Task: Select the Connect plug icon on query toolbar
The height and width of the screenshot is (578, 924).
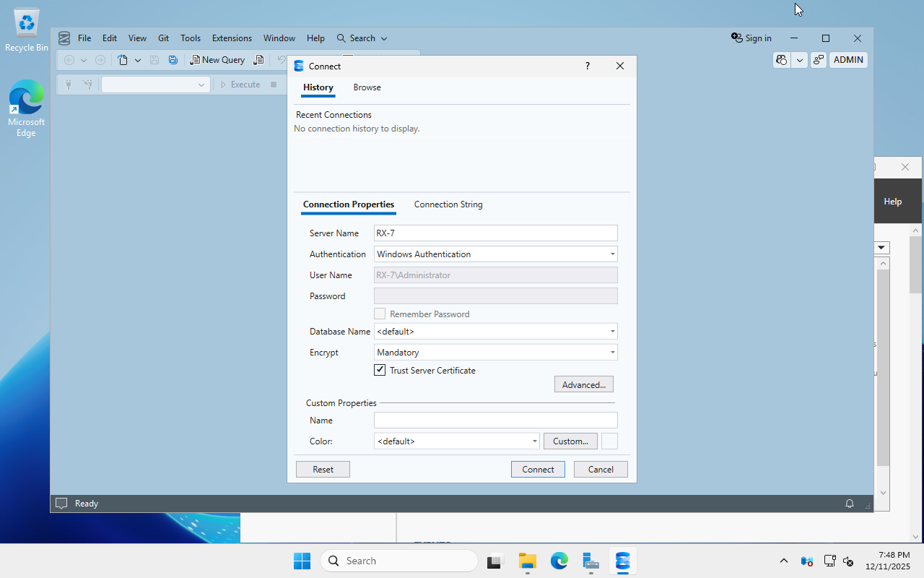Action: pos(69,85)
